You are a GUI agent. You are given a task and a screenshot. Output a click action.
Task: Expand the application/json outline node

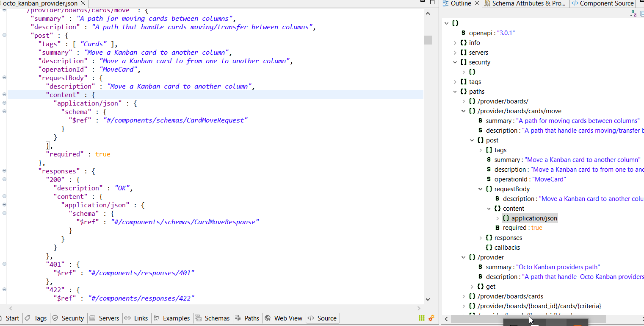pos(498,218)
